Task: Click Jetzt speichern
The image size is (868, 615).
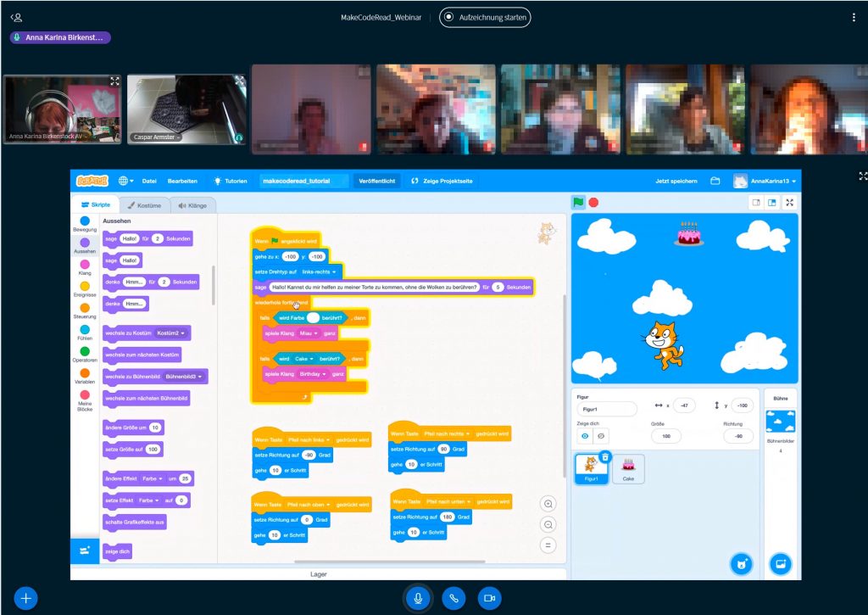Action: pos(676,181)
